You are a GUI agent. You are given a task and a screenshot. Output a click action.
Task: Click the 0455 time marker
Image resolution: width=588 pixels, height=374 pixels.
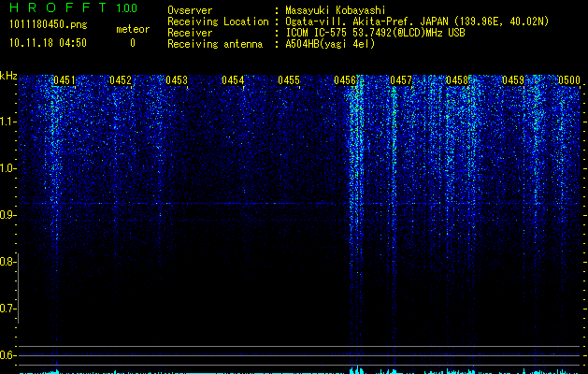[289, 80]
